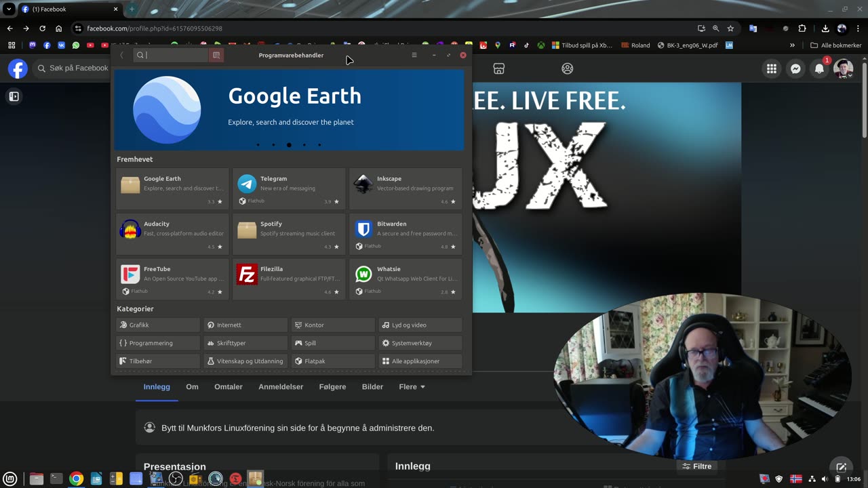
Task: Open Internett category
Action: (x=245, y=325)
